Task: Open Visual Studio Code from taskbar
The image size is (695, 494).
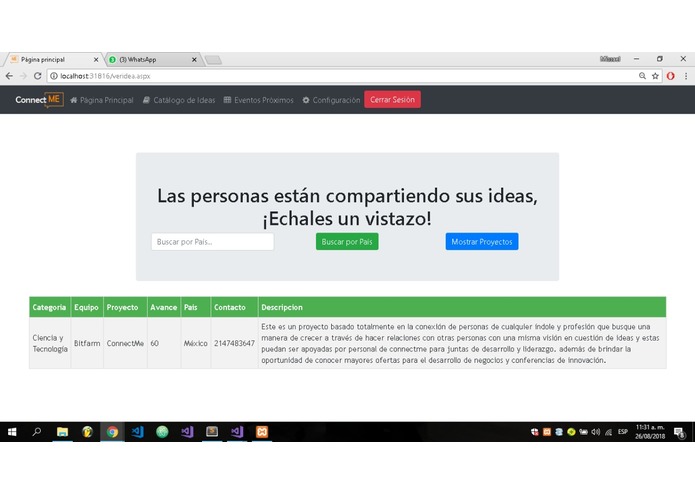Action: click(137, 432)
